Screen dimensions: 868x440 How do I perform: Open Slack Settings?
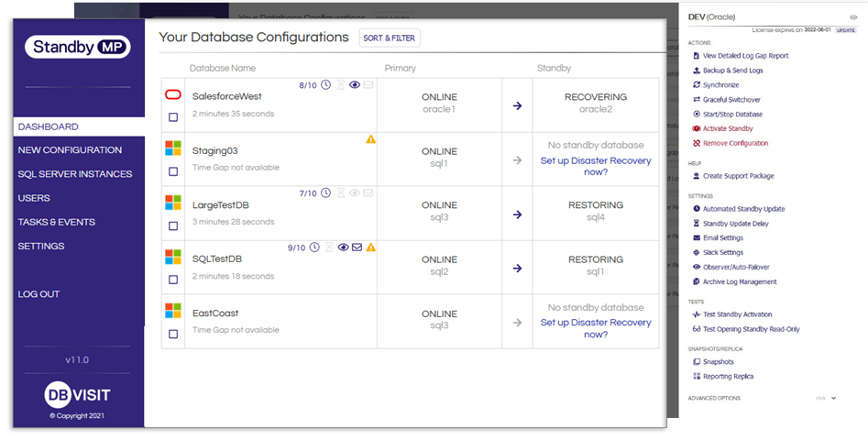719,252
